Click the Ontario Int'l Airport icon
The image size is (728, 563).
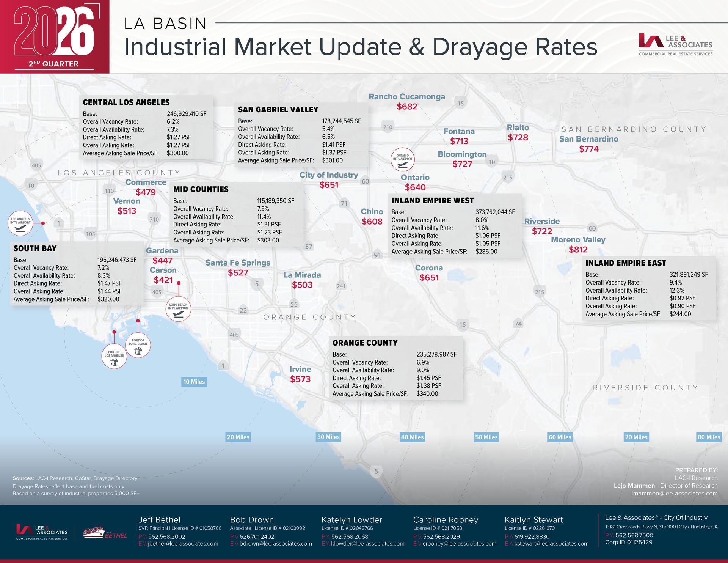tap(403, 160)
